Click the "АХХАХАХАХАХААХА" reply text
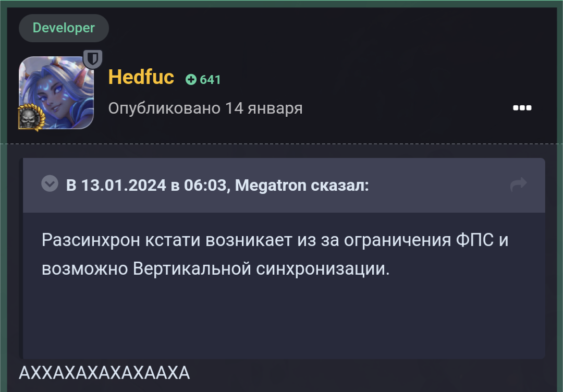Image resolution: width=563 pixels, height=392 pixels. [104, 373]
